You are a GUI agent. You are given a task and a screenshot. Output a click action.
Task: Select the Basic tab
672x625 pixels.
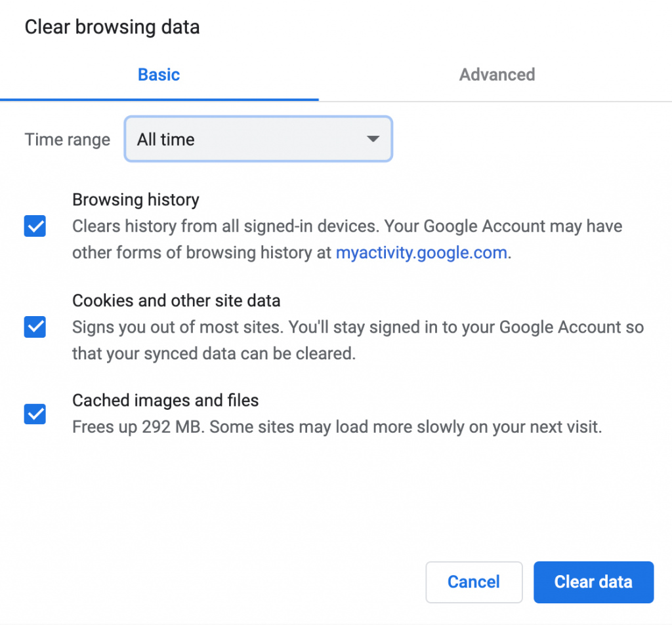tap(158, 75)
